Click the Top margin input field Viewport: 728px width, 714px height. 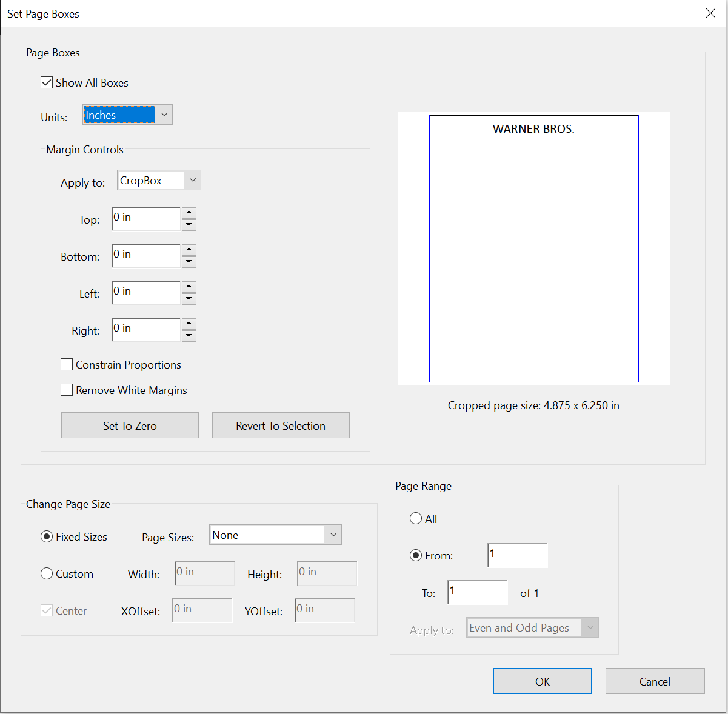[x=146, y=219]
